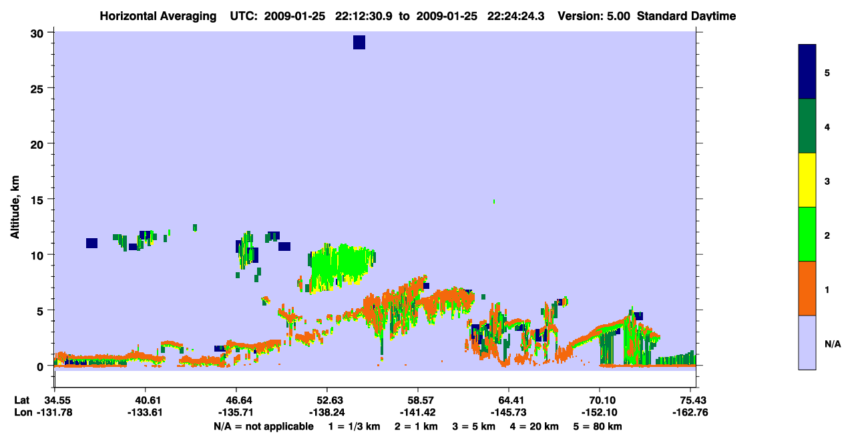The height and width of the screenshot is (445, 868).
Task: Click the colorbar 'N/A' label
Action: point(833,344)
